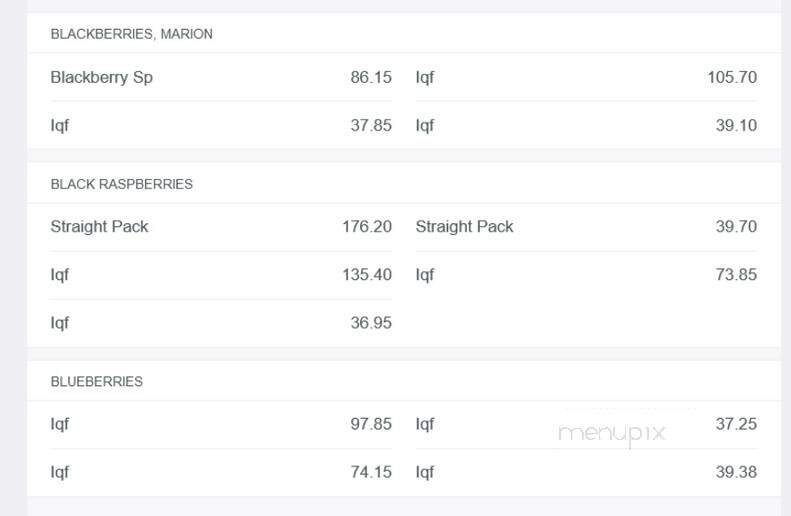Click the 105.70 price value

coord(732,77)
